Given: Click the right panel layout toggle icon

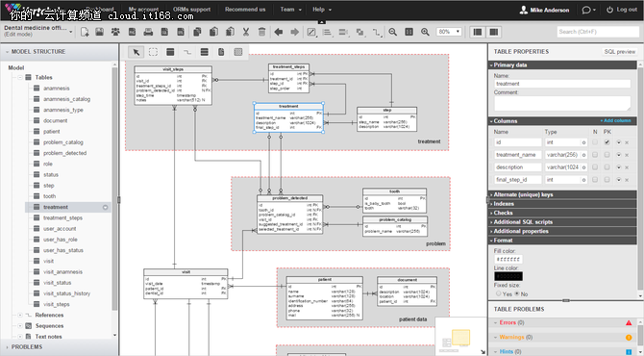Looking at the screenshot, I should coord(494,32).
